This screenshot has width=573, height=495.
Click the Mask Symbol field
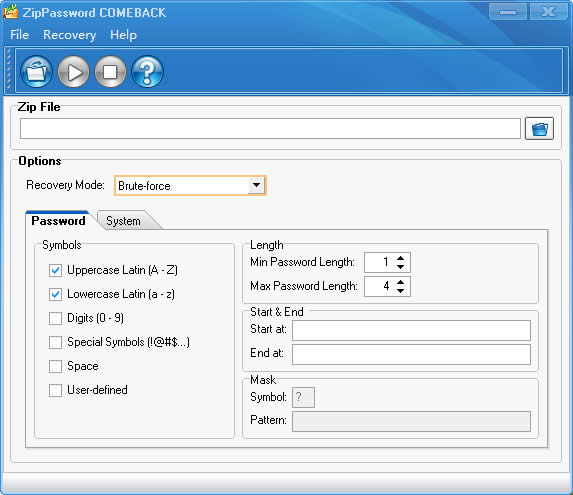[303, 397]
